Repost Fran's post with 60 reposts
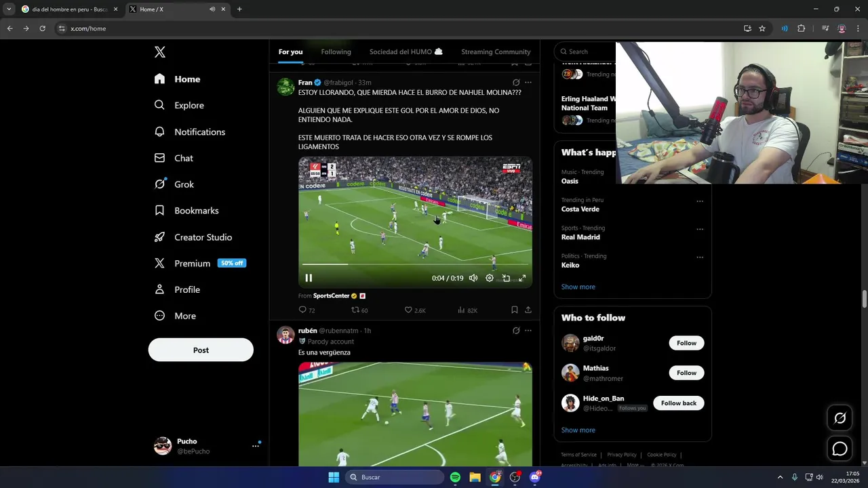 click(359, 310)
